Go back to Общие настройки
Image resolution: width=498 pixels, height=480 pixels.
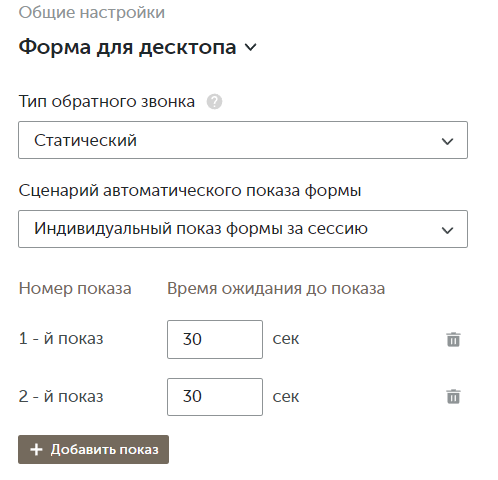[92, 13]
